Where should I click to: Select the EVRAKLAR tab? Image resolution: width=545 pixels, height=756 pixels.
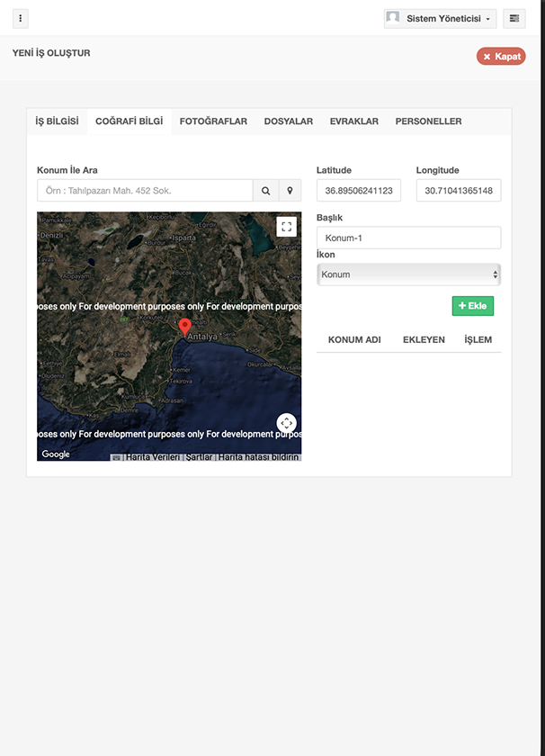pos(353,121)
